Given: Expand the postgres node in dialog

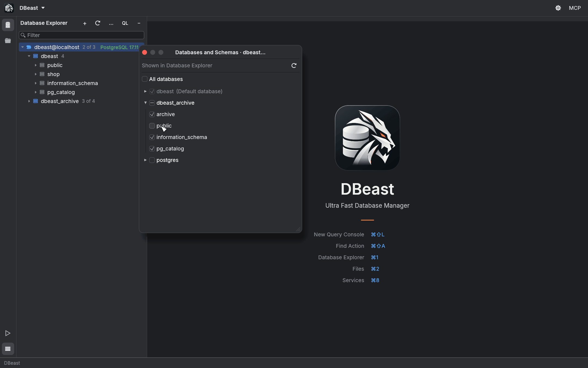Looking at the screenshot, I should (x=145, y=160).
